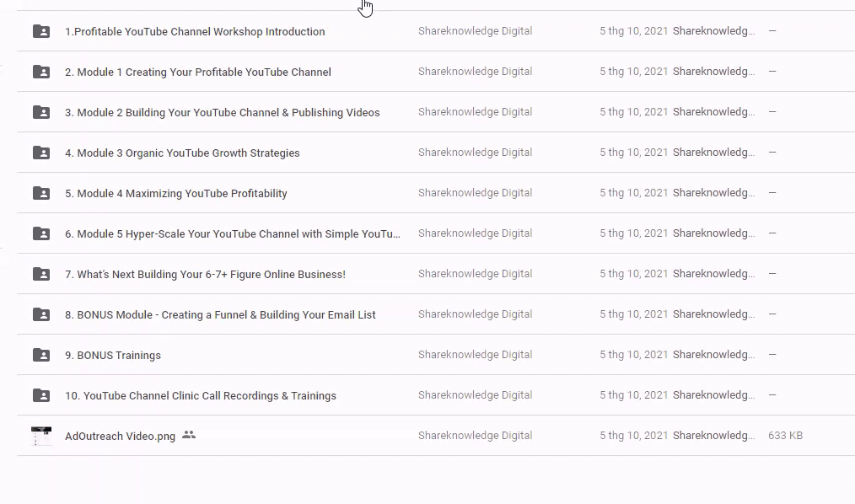
Task: Click folder icon beside Module 4 Maximizing Profitability
Action: point(41,194)
